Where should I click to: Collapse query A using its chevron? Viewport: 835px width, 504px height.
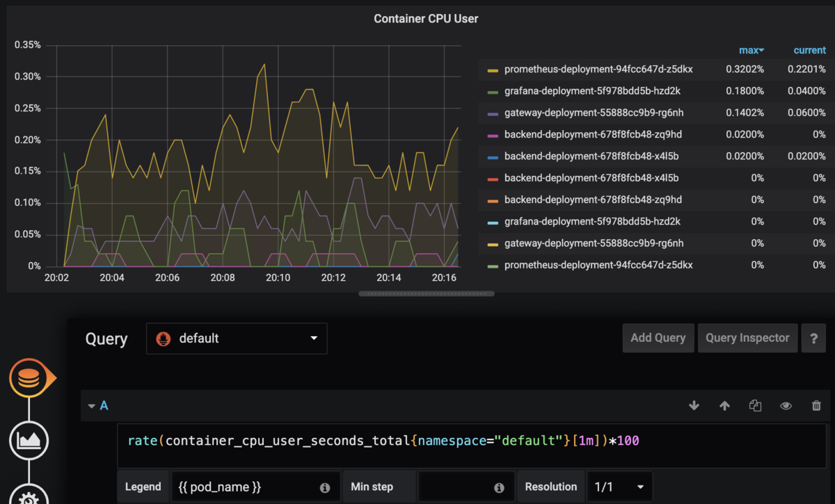(x=91, y=405)
